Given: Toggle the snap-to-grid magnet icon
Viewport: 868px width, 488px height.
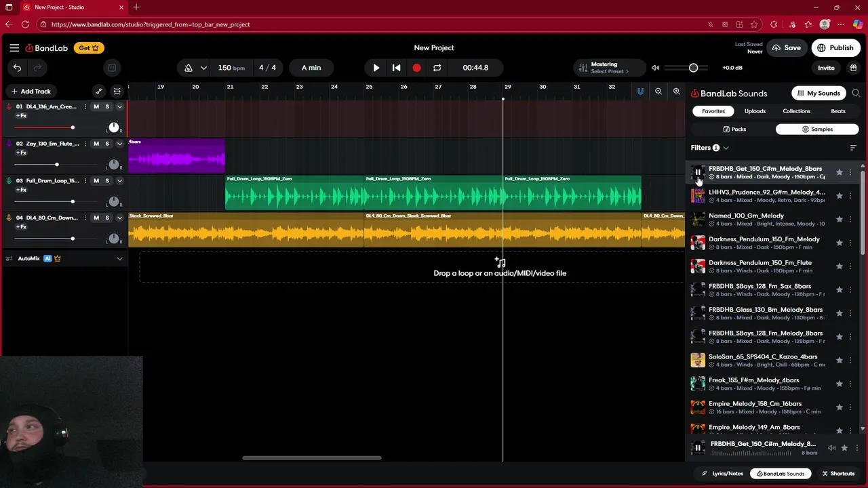Looking at the screenshot, I should click(640, 91).
